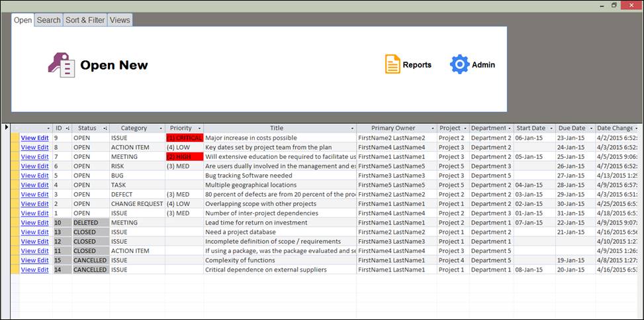Click the Open New key-and-list icon

click(x=61, y=65)
